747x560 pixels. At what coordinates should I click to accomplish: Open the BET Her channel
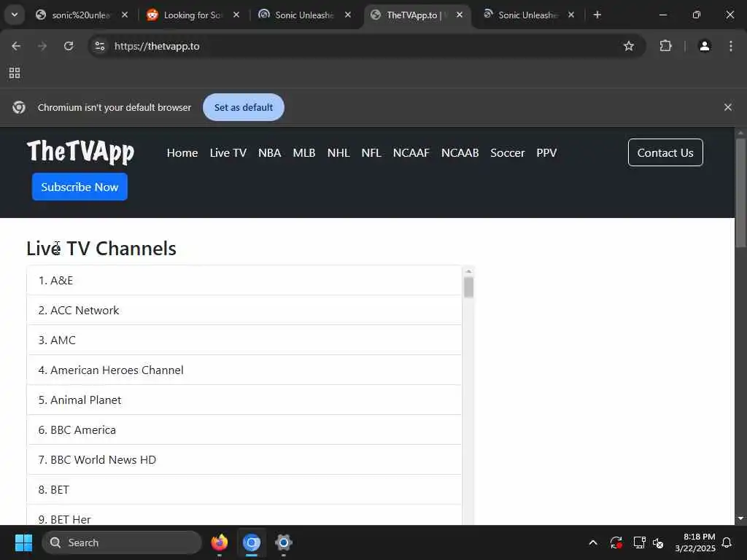pos(244,516)
